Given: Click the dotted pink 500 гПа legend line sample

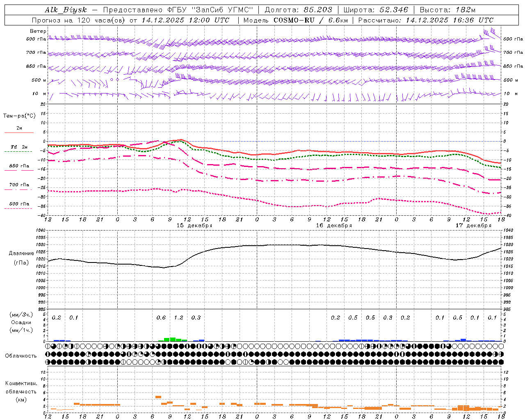Looking at the screenshot, I should coord(18,208).
